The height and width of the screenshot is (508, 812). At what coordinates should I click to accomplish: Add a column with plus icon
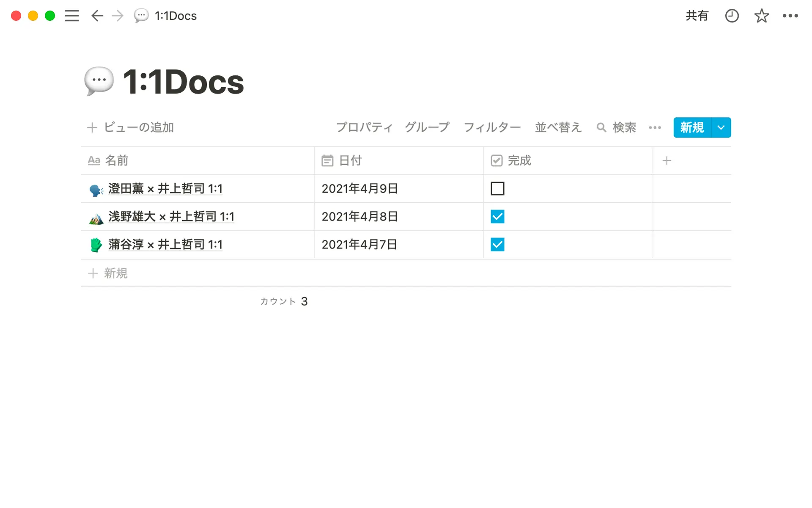(667, 161)
